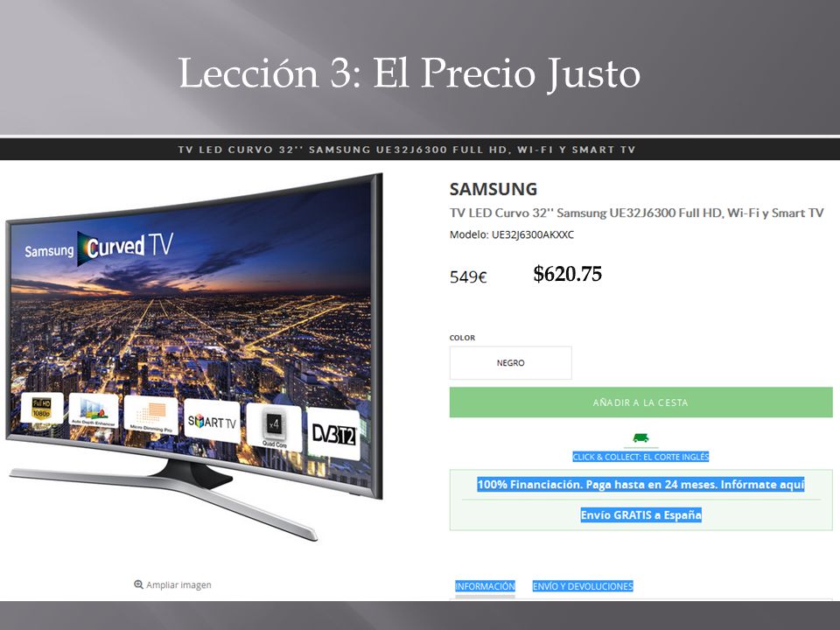Add the TV with Añadir a la cesta
The width and height of the screenshot is (840, 630).
pyautogui.click(x=640, y=402)
